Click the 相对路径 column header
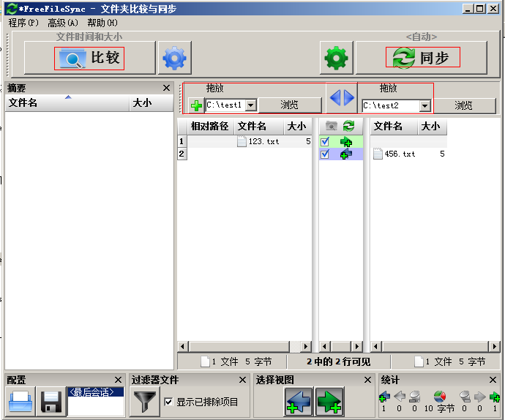 [x=210, y=127]
